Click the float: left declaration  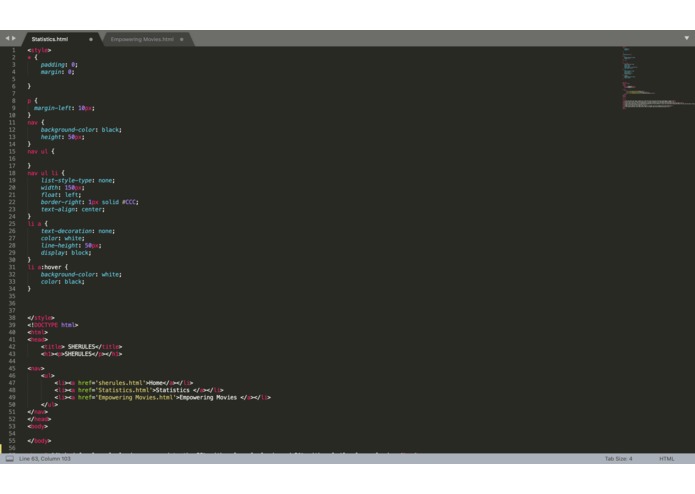(x=61, y=195)
